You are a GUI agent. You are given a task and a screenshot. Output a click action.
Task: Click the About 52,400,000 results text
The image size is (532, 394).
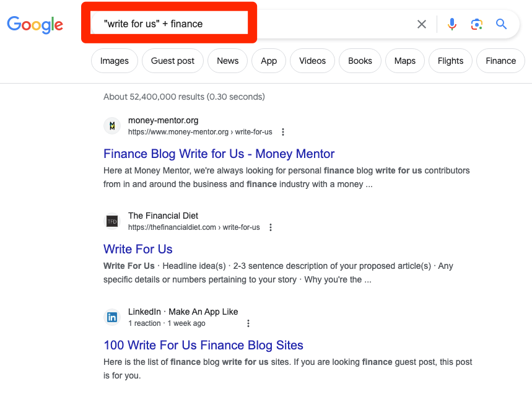(x=184, y=97)
